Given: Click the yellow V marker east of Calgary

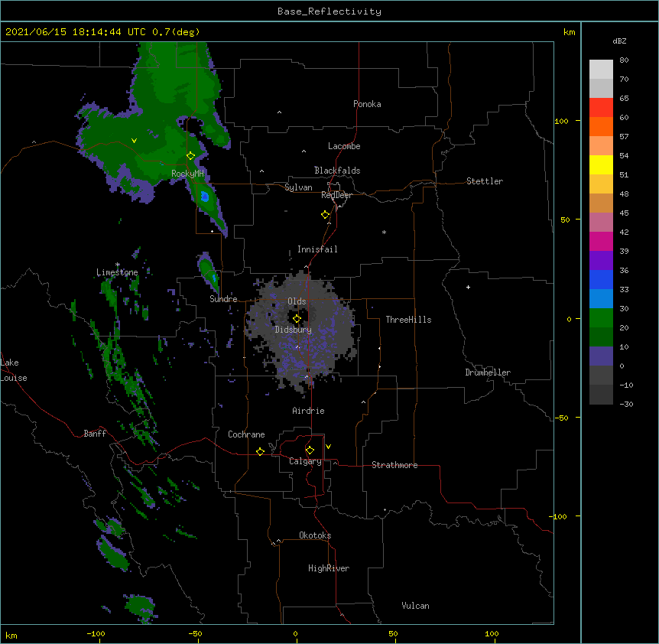Looking at the screenshot, I should (x=328, y=447).
